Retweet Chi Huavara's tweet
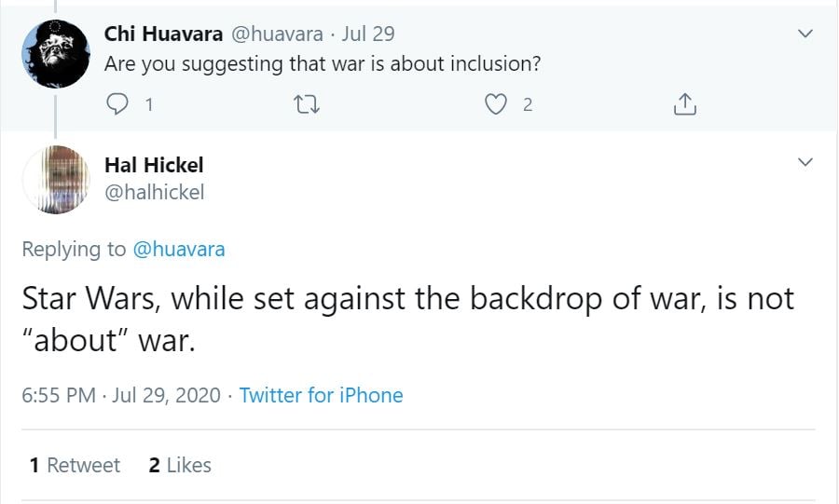 307,105
